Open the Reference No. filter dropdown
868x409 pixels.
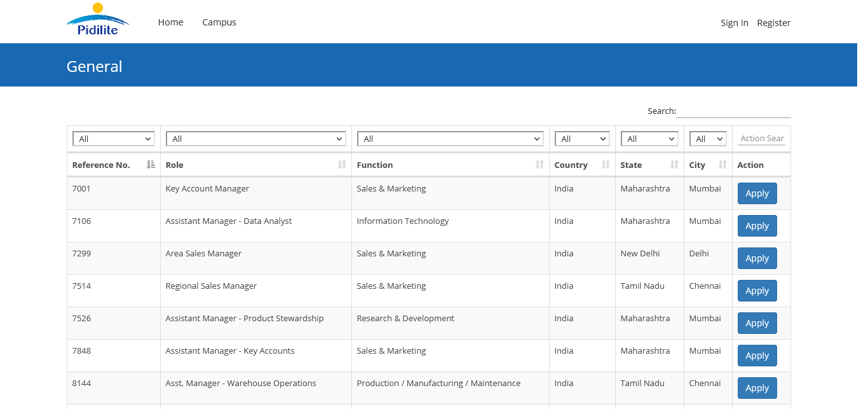114,139
